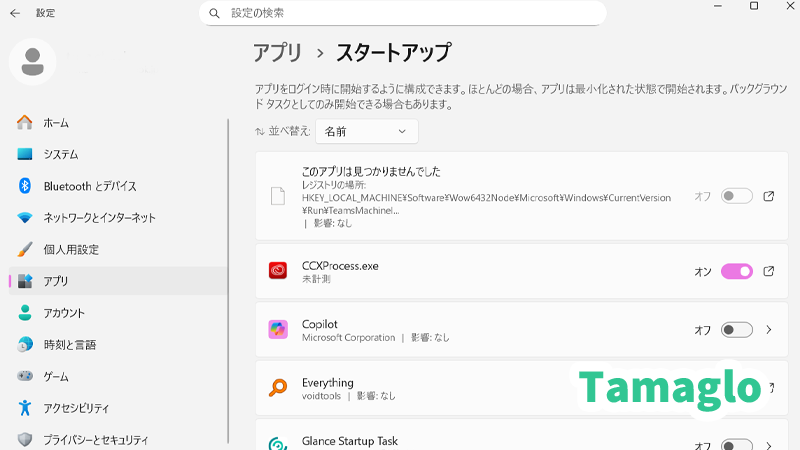This screenshot has height=450, width=800.
Task: Open ゲーム settings
Action: (x=118, y=377)
